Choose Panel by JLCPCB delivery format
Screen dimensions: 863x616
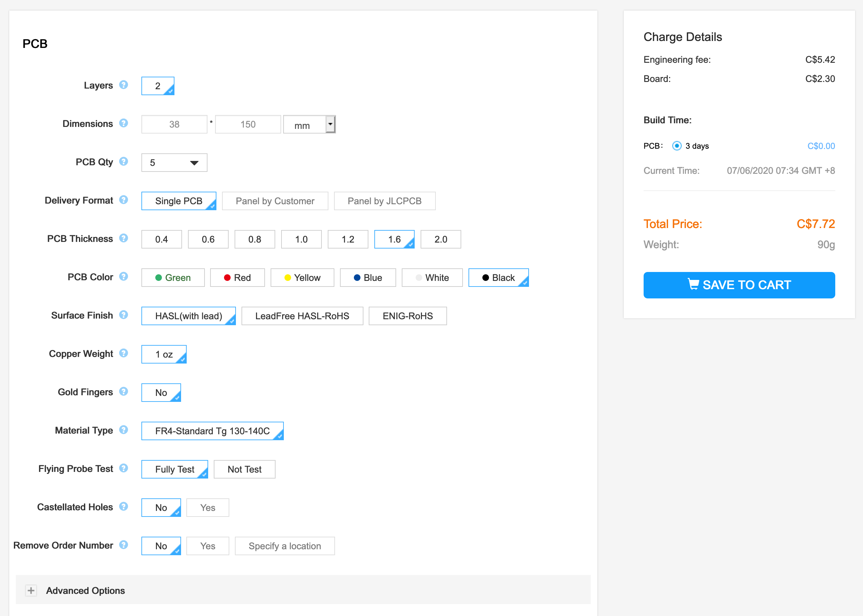pyautogui.click(x=385, y=201)
